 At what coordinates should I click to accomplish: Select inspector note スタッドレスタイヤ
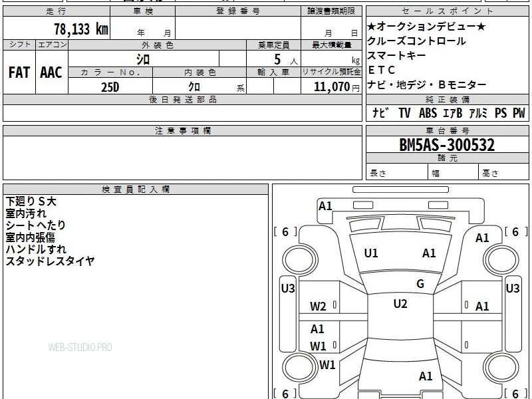(51, 261)
